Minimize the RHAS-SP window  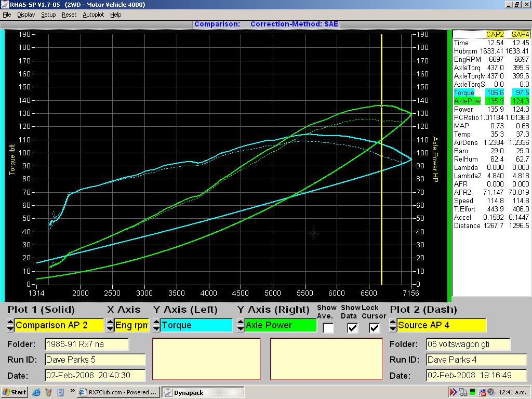click(509, 4)
